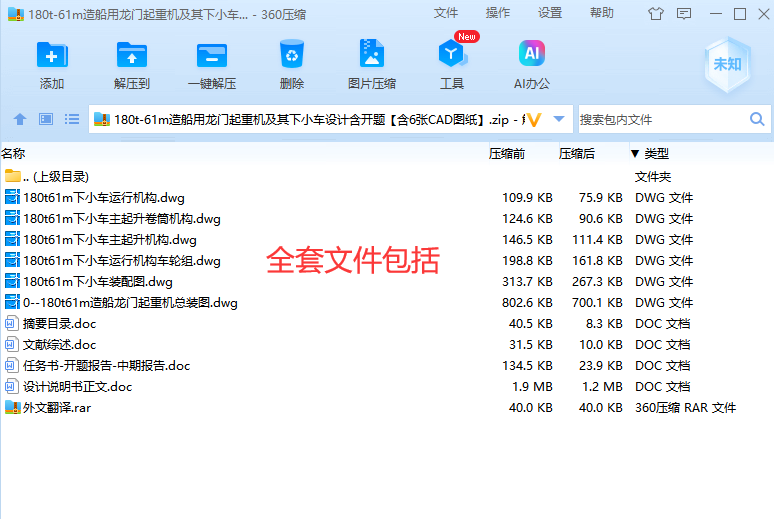Click the 161.8 KB compressed size cell
Screen dimensions: 774x519
click(x=597, y=260)
